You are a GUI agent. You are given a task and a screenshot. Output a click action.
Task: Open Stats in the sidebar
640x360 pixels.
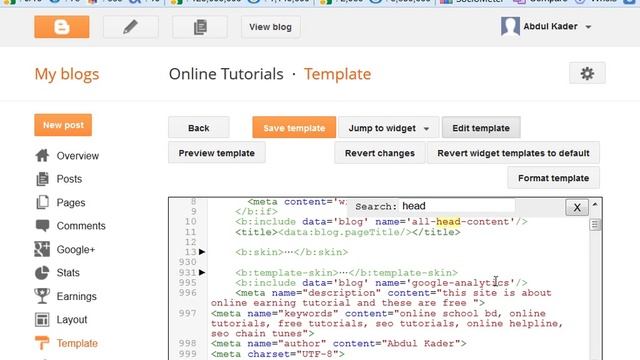click(68, 273)
